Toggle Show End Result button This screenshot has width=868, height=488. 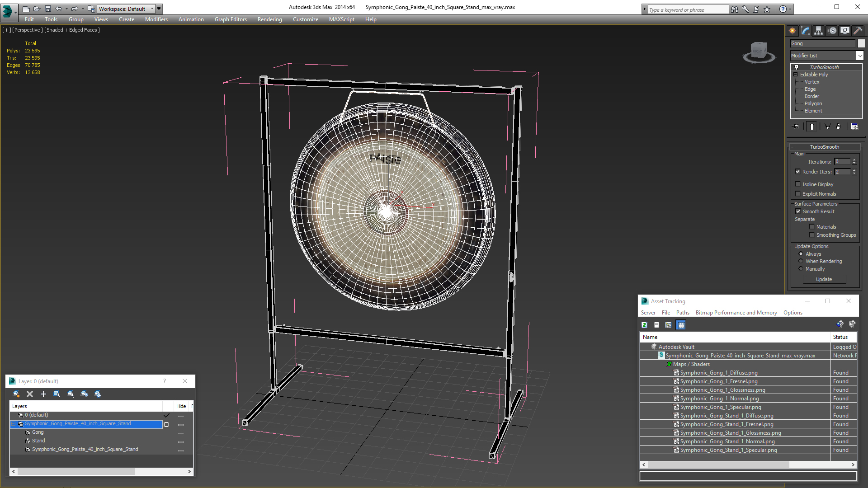pos(812,127)
